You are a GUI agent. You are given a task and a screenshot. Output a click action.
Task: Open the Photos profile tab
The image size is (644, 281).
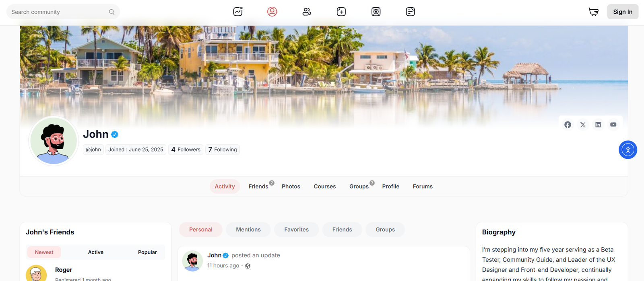pyautogui.click(x=291, y=187)
